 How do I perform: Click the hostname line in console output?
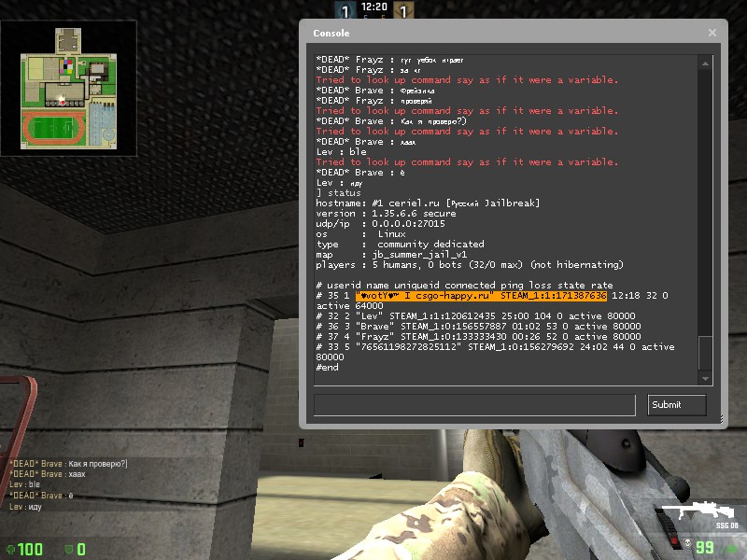tap(428, 203)
